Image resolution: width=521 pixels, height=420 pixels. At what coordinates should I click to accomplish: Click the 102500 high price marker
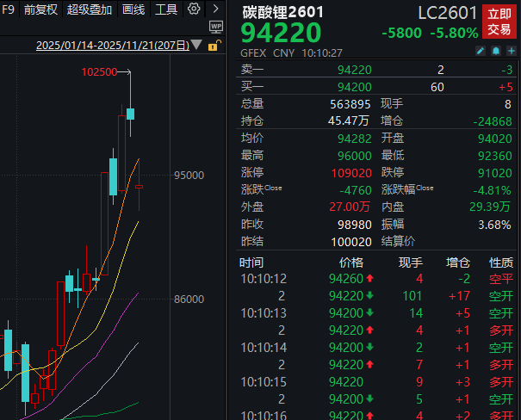[99, 73]
